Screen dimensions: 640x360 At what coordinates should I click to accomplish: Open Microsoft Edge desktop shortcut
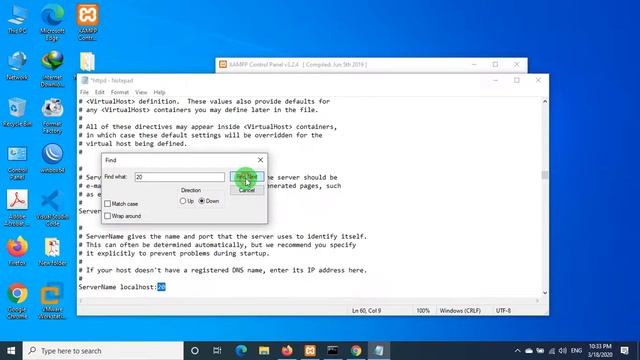pos(52,22)
